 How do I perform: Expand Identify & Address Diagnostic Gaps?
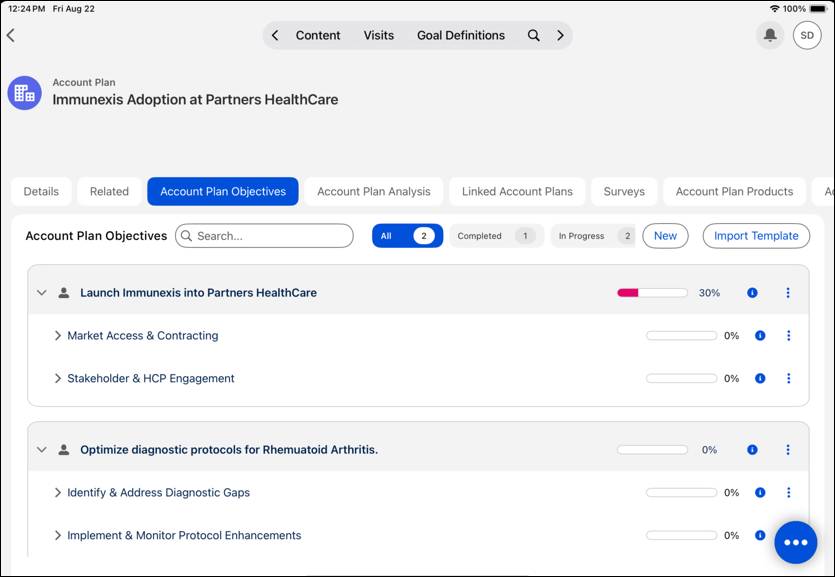click(x=58, y=492)
